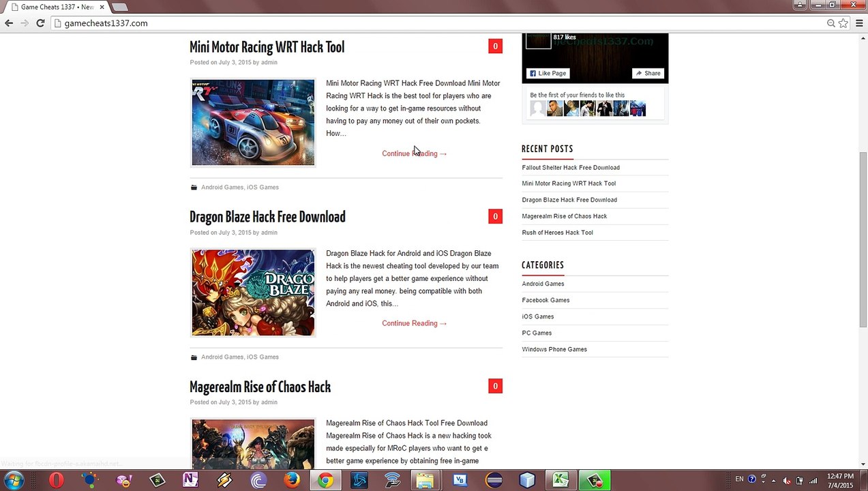
Task: Select the Facebook Games category
Action: point(545,300)
